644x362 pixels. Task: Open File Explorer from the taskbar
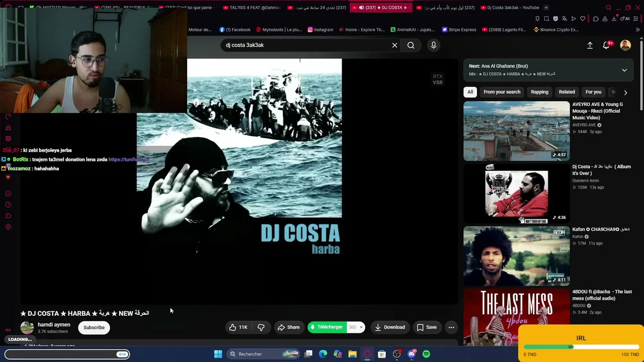352,354
